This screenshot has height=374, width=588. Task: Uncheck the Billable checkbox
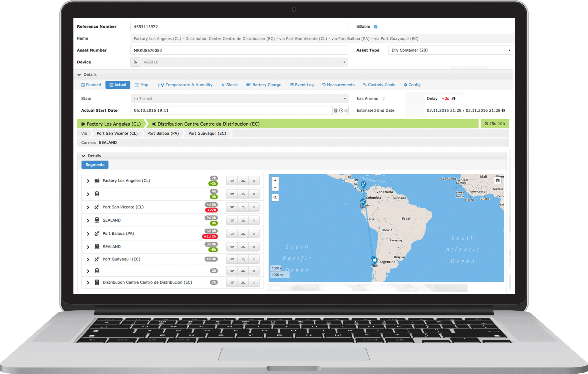tap(375, 26)
